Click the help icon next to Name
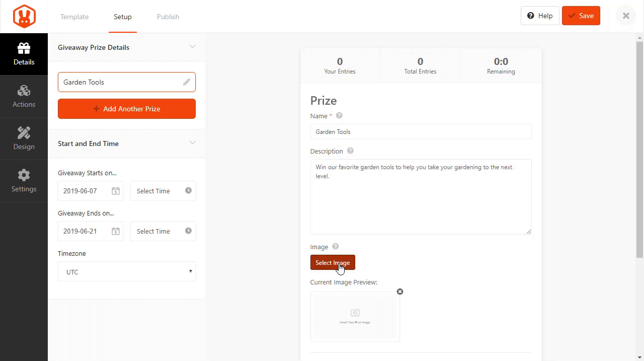This screenshot has height=361, width=644. [x=339, y=116]
